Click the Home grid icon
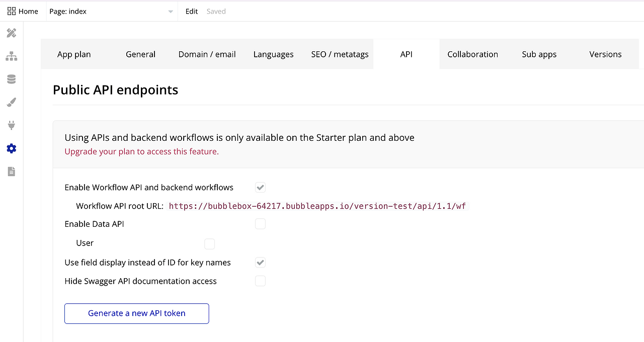This screenshot has width=644, height=342. tap(12, 11)
